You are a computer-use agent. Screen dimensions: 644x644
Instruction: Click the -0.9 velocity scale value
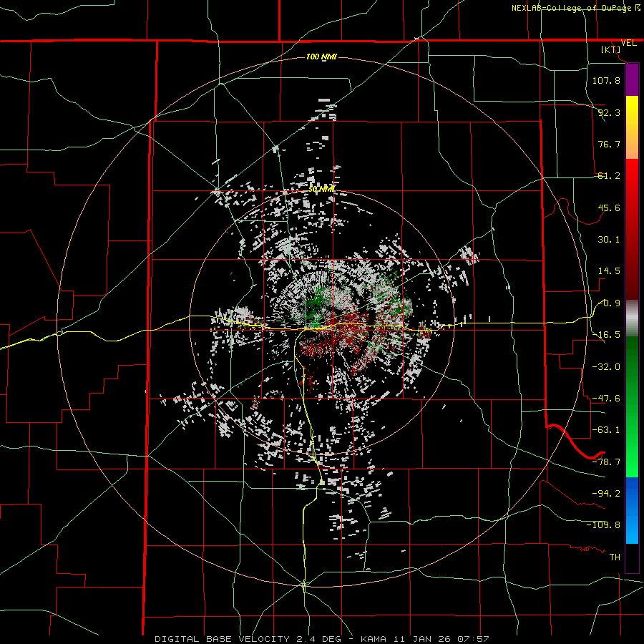[x=609, y=303]
